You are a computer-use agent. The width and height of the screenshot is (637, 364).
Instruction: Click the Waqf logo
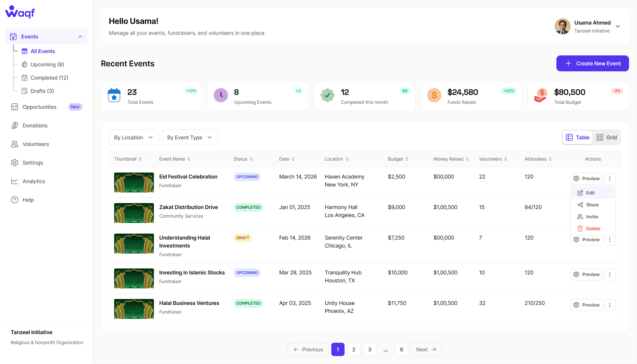point(20,12)
